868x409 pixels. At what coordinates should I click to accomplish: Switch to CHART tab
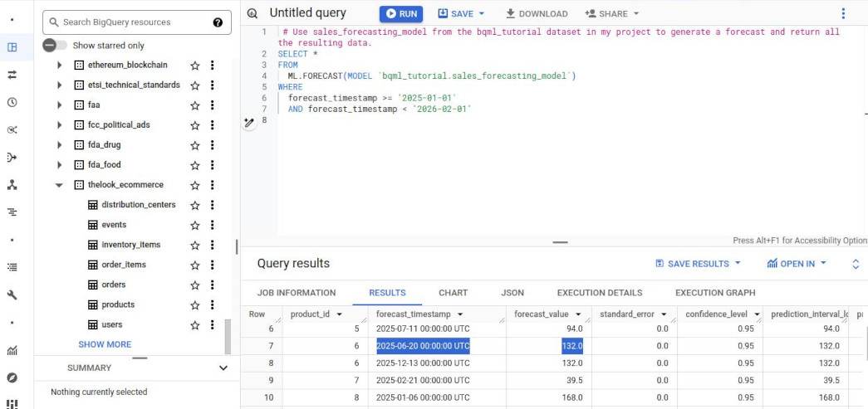pos(454,293)
